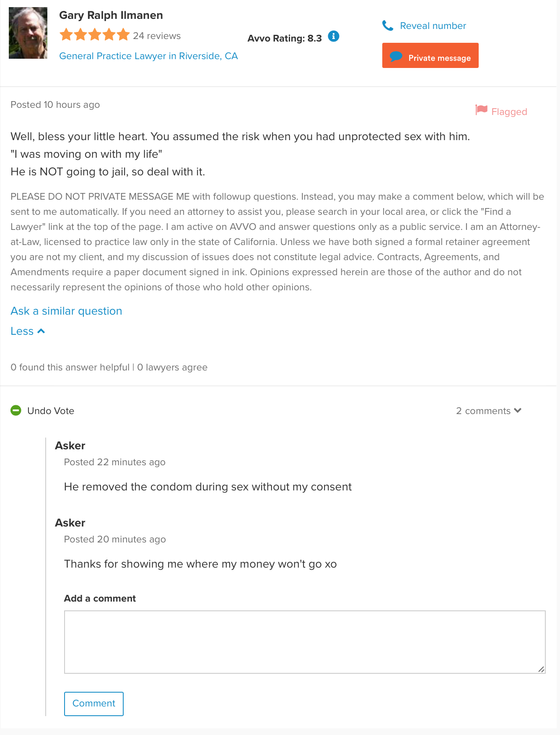Submit with the Comment button
Image resolution: width=560 pixels, height=735 pixels.
pos(94,704)
